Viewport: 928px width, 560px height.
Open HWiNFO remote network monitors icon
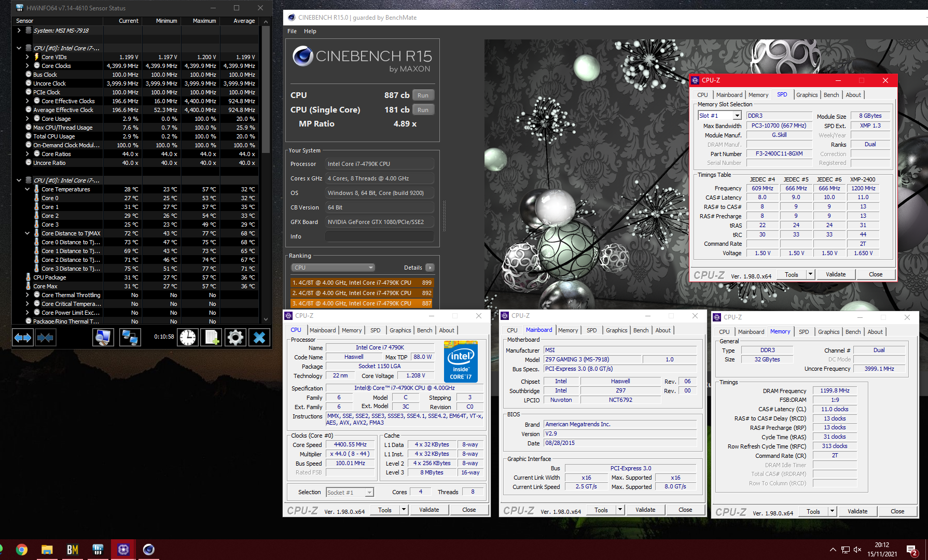(x=129, y=338)
